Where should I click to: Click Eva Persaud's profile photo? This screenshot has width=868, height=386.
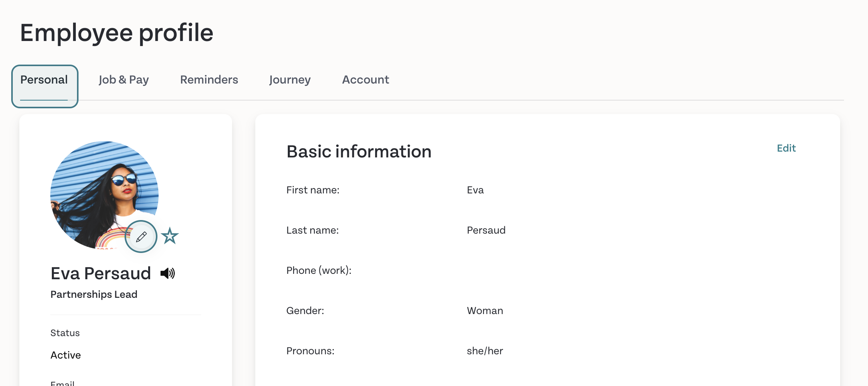click(x=104, y=195)
